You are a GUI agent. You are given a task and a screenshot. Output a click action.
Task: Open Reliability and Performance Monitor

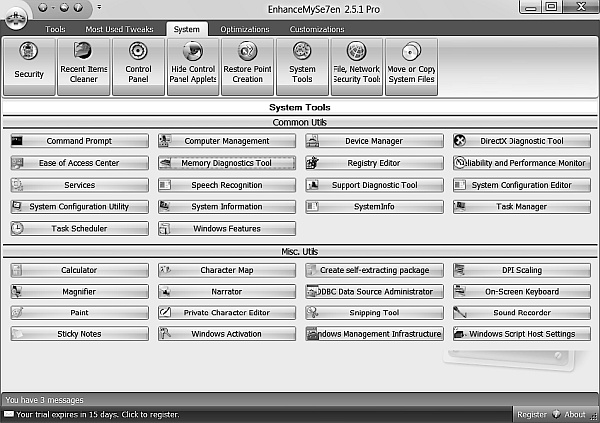coord(522,163)
